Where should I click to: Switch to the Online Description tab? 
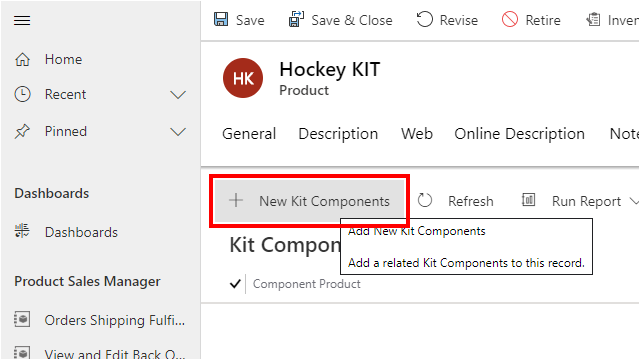[x=519, y=134]
